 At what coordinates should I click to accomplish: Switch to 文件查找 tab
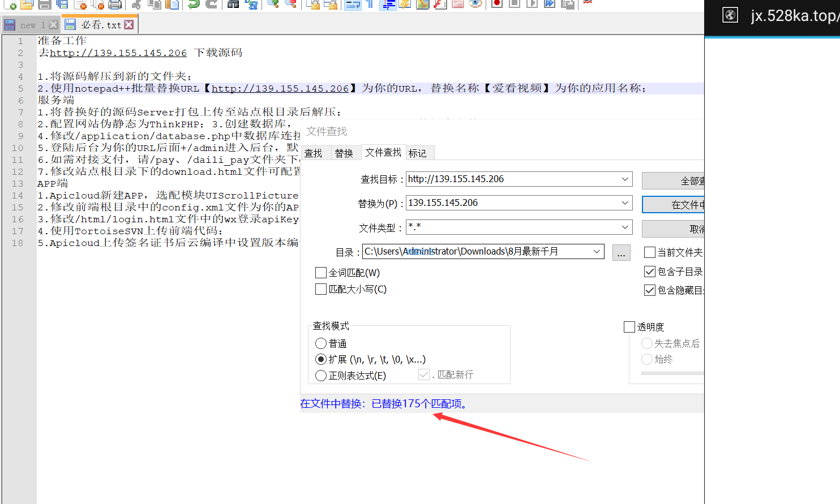pos(383,152)
